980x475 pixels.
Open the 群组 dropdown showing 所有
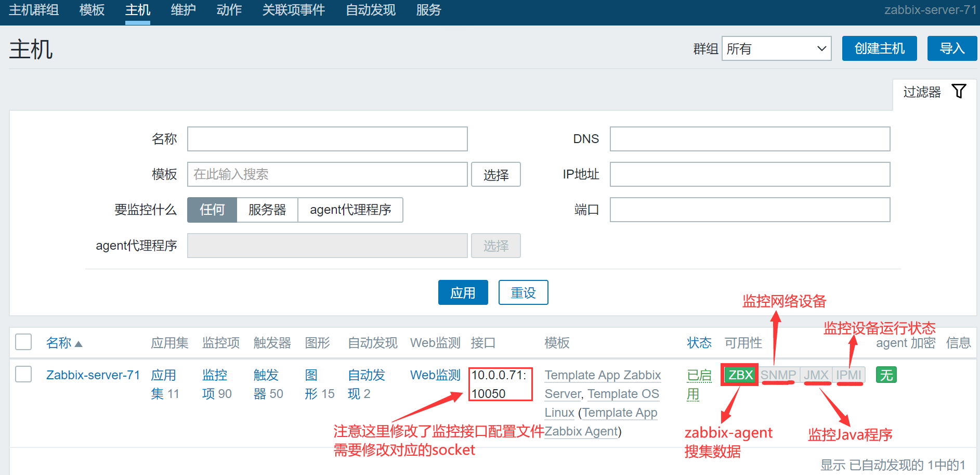coord(777,48)
